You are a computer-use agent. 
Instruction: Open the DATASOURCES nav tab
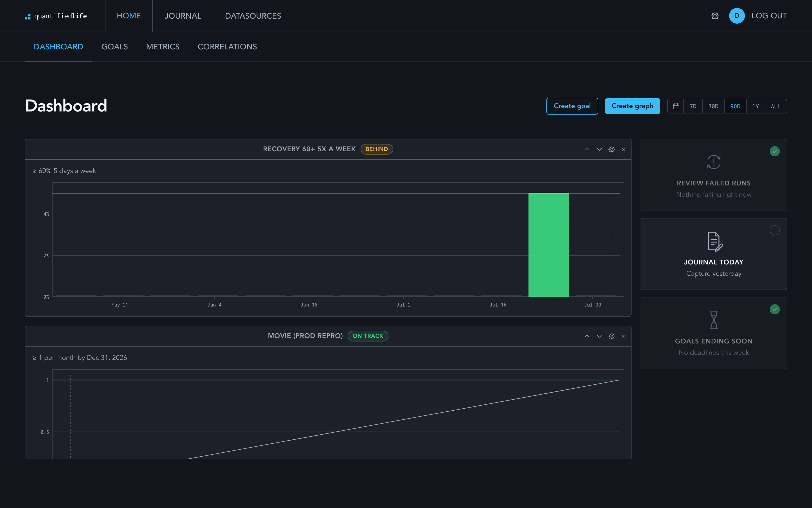[253, 16]
